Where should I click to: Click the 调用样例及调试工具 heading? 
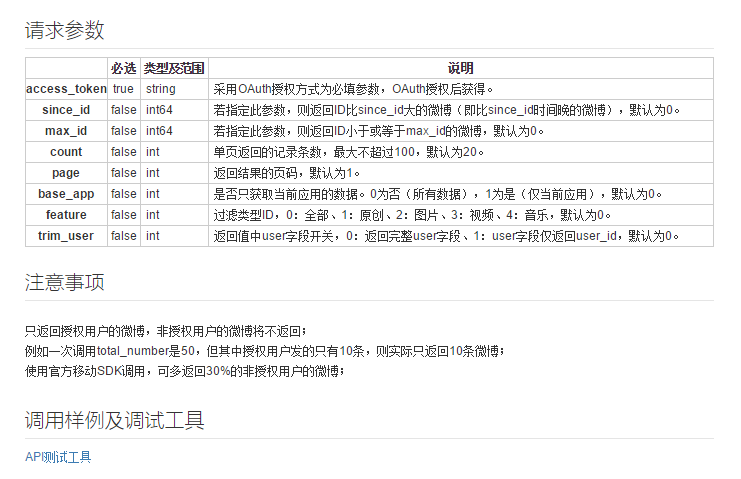coord(114,420)
